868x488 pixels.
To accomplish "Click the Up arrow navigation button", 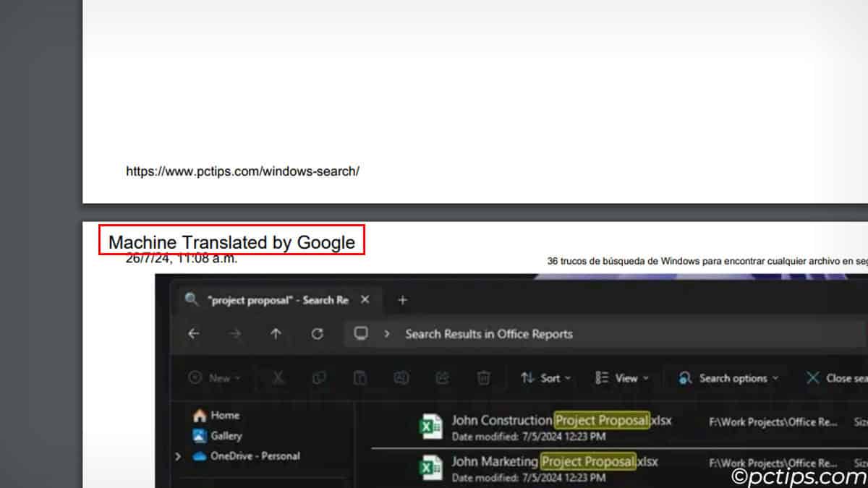I will [x=276, y=334].
